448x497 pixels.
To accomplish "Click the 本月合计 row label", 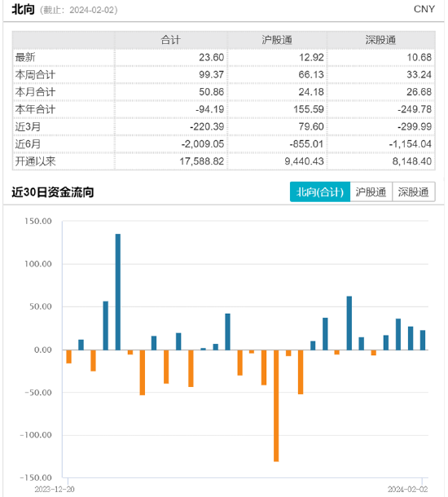I will (x=35, y=92).
